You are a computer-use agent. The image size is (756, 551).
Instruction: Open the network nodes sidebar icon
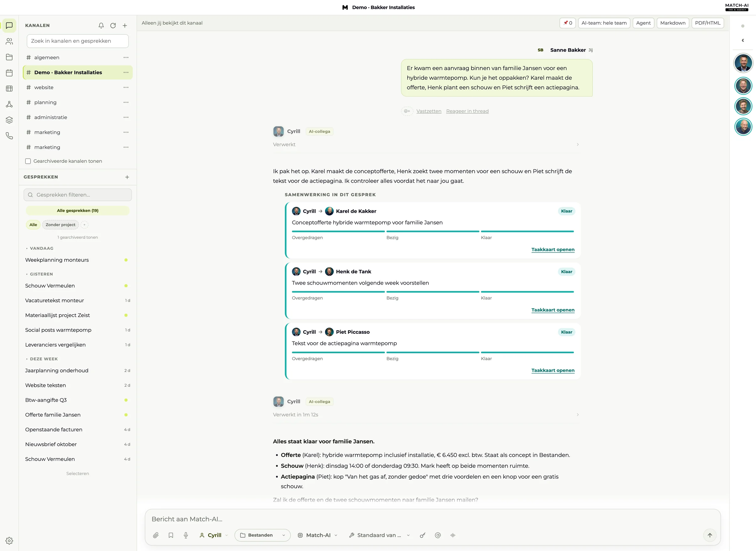[9, 105]
